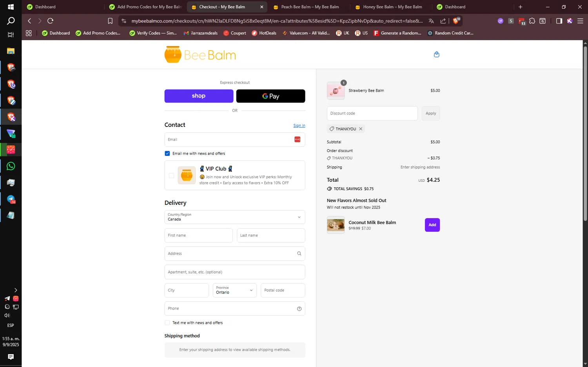
Task: Click into the City field
Action: [187, 290]
